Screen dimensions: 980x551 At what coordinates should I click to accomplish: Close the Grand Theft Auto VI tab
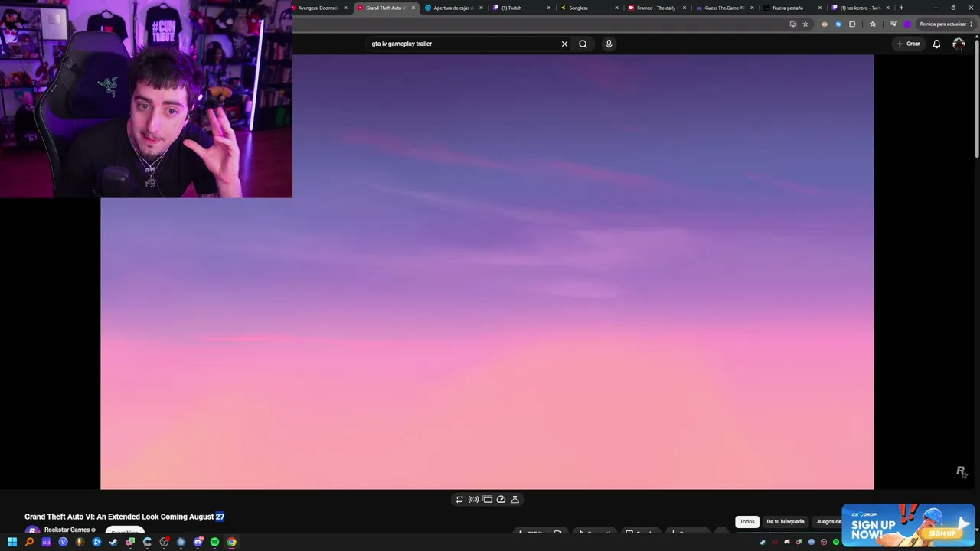[413, 8]
